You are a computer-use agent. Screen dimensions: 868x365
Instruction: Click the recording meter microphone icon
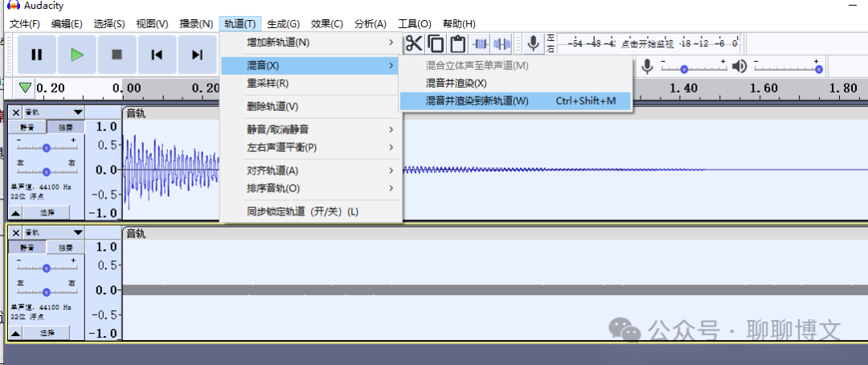533,43
